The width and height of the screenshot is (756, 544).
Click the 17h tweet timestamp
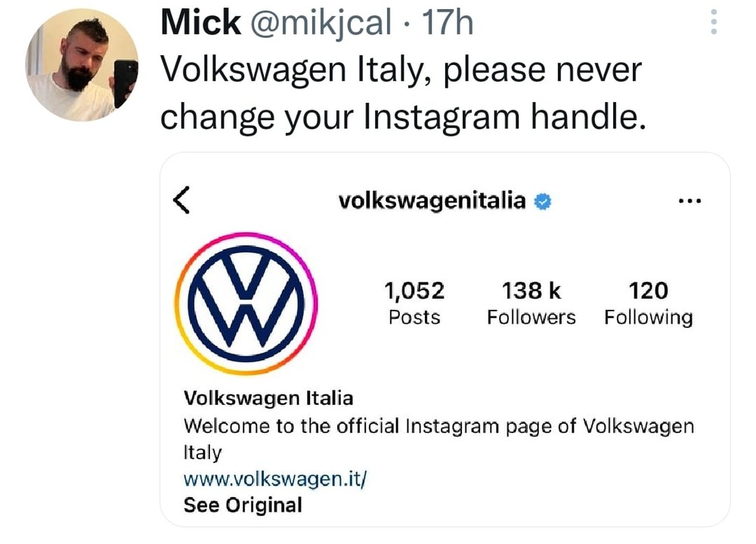pos(448,24)
